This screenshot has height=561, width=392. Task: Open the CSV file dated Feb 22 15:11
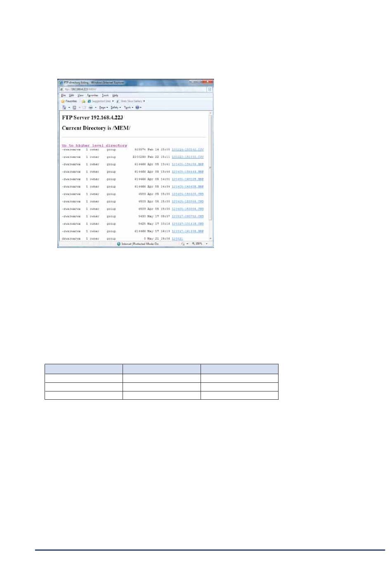(188, 157)
